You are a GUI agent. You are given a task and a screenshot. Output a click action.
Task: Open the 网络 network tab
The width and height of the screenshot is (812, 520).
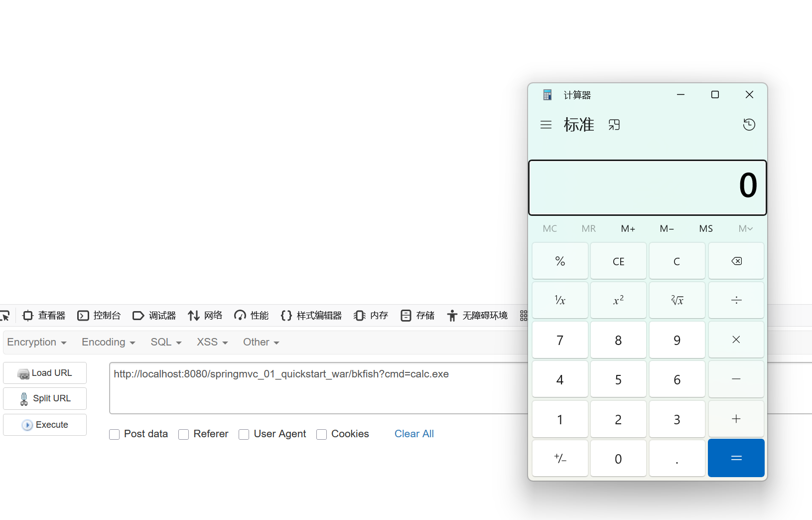[x=205, y=316]
